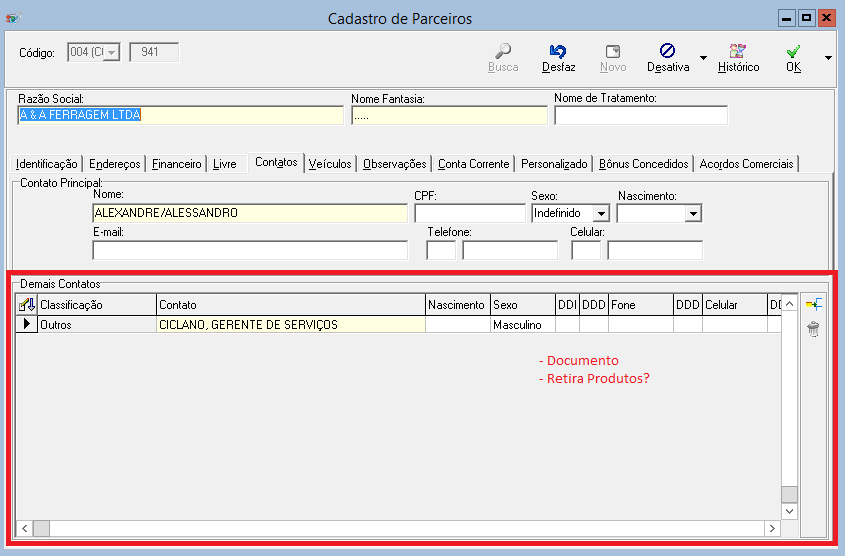Open the Observações tab
This screenshot has height=556, width=845.
pyautogui.click(x=394, y=164)
